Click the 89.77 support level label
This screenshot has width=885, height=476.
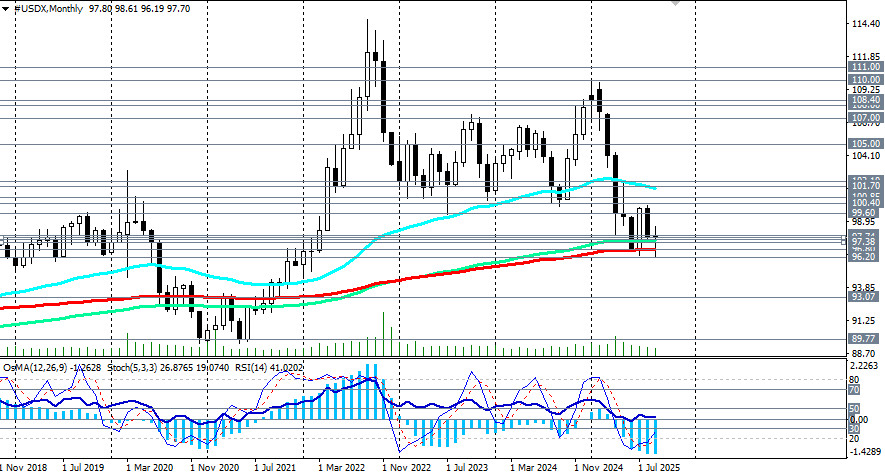[x=864, y=339]
